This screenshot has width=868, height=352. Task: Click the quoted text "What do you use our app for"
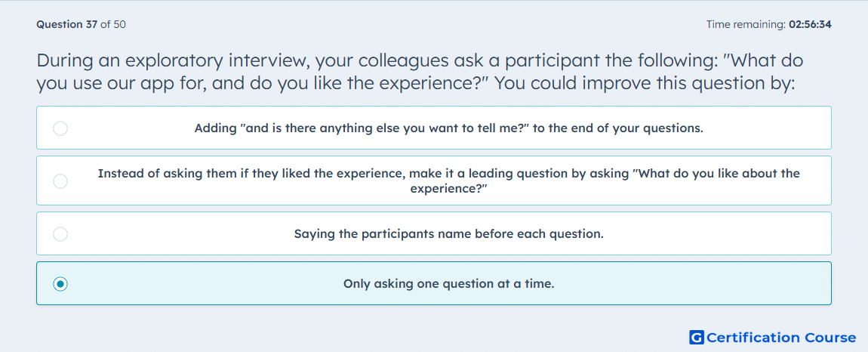[421, 72]
